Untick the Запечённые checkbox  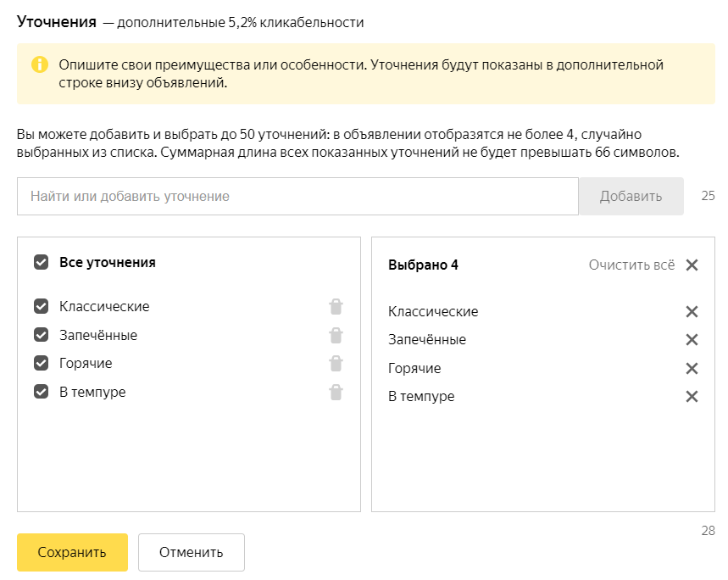point(42,335)
